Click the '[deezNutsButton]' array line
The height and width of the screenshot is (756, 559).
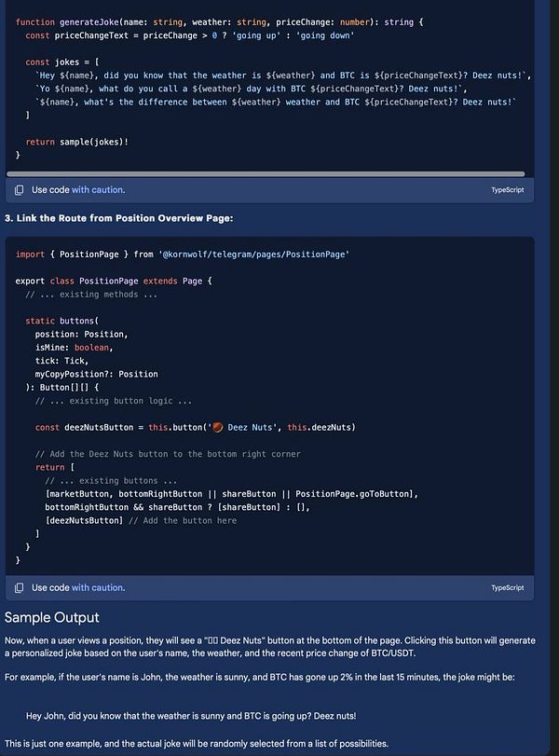(141, 521)
